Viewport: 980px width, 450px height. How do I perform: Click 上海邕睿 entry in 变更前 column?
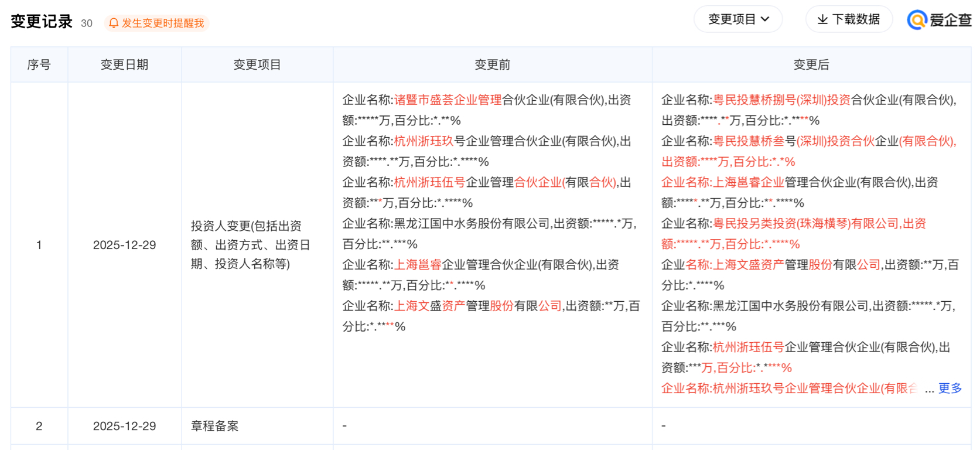[418, 265]
